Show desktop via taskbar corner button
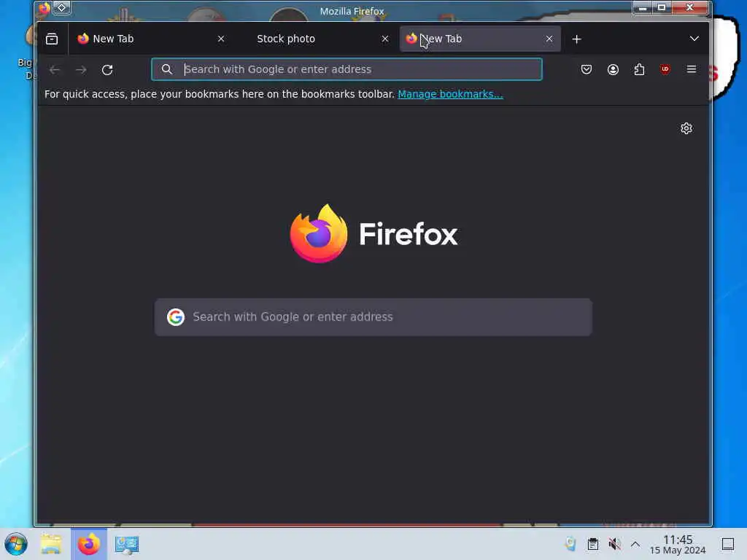747x560 pixels. [x=728, y=544]
